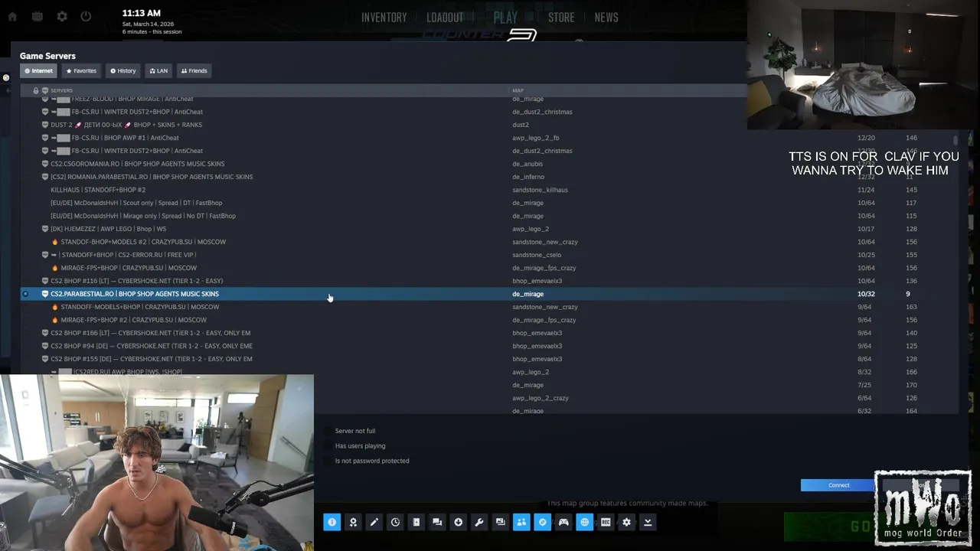Click the chat bubbles icon in bottom toolbar
The width and height of the screenshot is (980, 551).
[437, 522]
